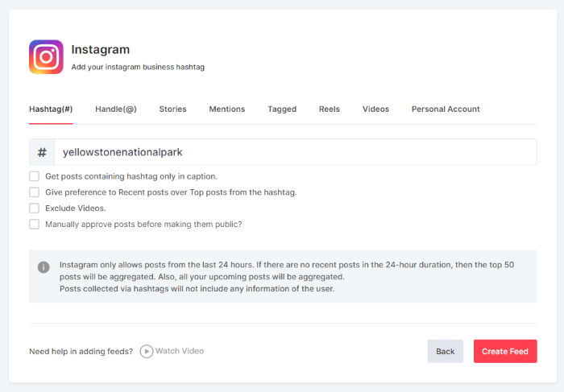Enable hashtag only in caption checkbox
564x392 pixels.
point(34,176)
